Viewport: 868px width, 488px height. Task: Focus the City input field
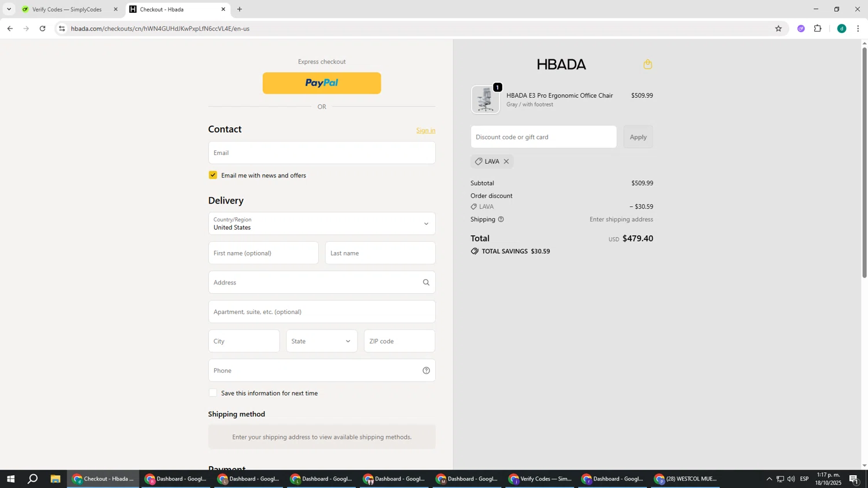click(x=244, y=341)
